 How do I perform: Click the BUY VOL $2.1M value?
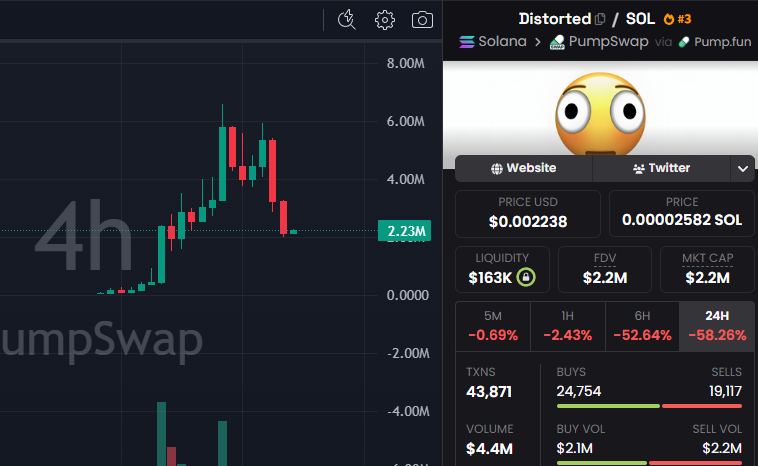pyautogui.click(x=574, y=448)
